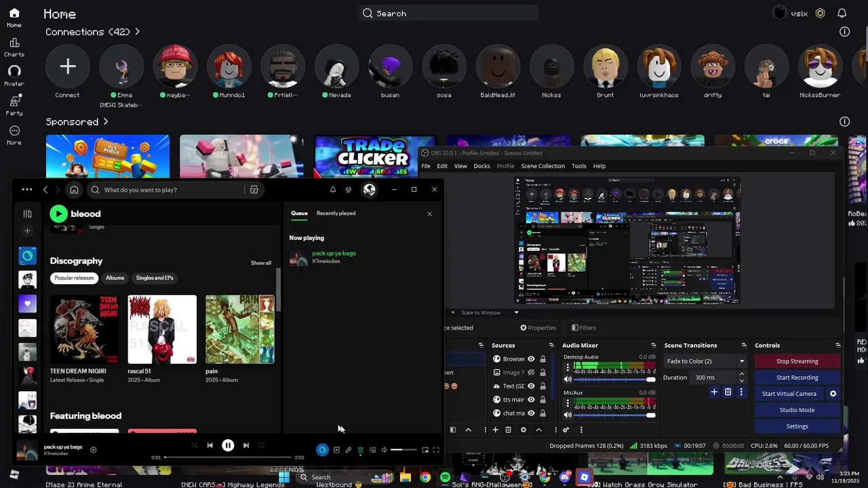Show hidden Image 7 source in OBS
Screen dimensions: 868x488
tap(531, 373)
